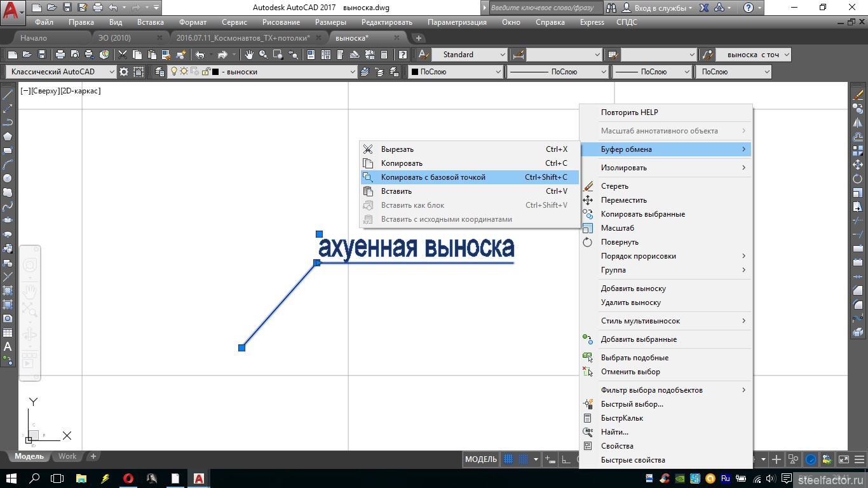This screenshot has width=868, height=488.
Task: Select the Multiline Text tool icon
Action: pyautogui.click(x=8, y=346)
